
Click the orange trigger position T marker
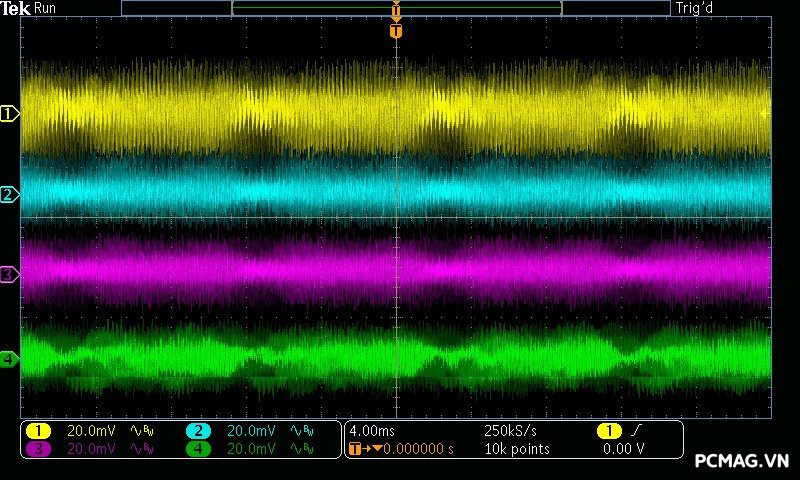click(396, 31)
